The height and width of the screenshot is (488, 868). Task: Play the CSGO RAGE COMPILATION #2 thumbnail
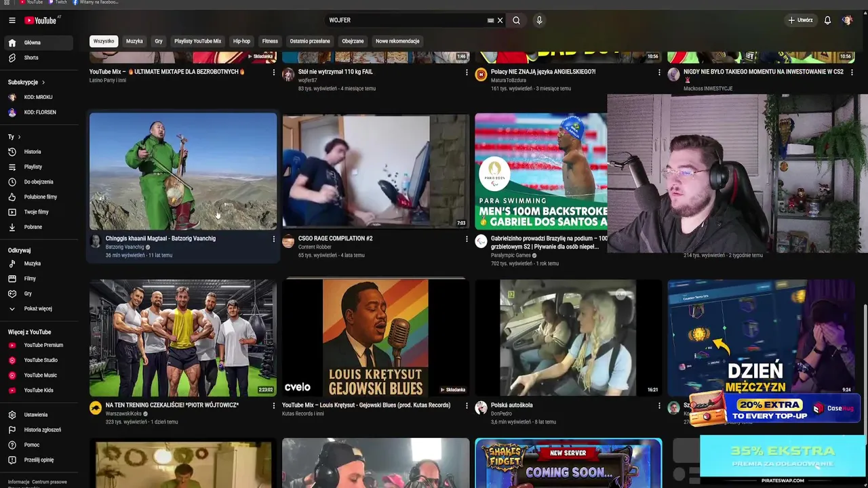pos(376,171)
